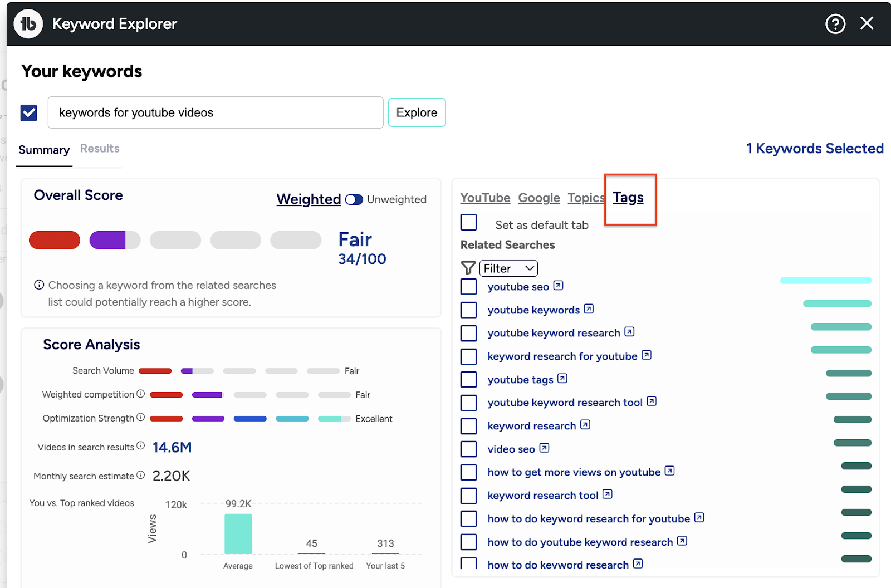Select the youtube seo checkbox
Image resolution: width=891 pixels, height=588 pixels.
click(469, 287)
